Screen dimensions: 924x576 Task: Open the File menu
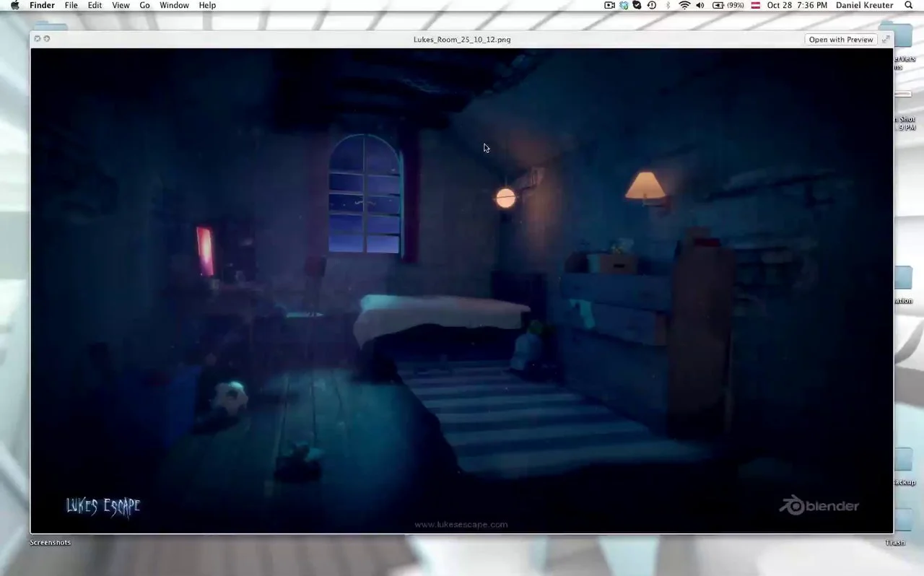[x=71, y=5]
